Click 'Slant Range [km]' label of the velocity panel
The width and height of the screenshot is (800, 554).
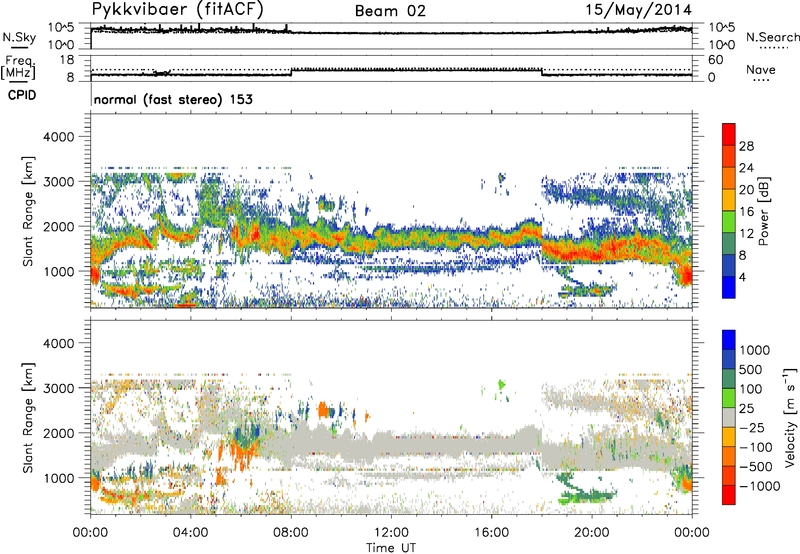[x=29, y=417]
